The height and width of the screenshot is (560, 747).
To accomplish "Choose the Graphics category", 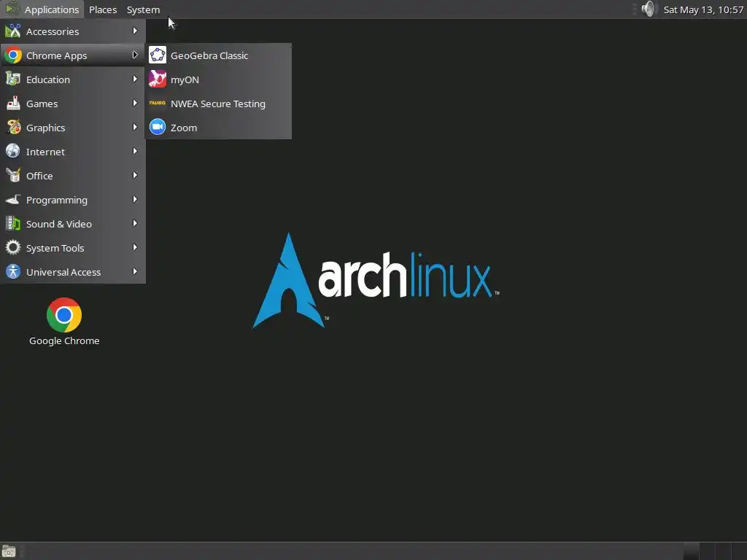I will coord(73,128).
